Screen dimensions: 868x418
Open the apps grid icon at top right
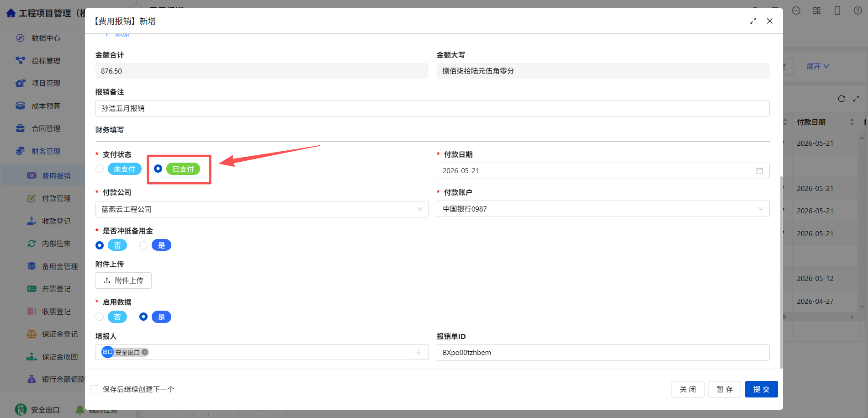coord(817,11)
